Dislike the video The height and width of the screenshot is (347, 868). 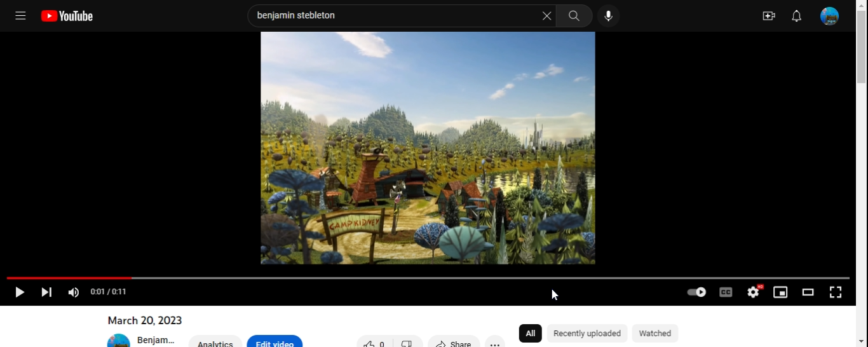[407, 341]
